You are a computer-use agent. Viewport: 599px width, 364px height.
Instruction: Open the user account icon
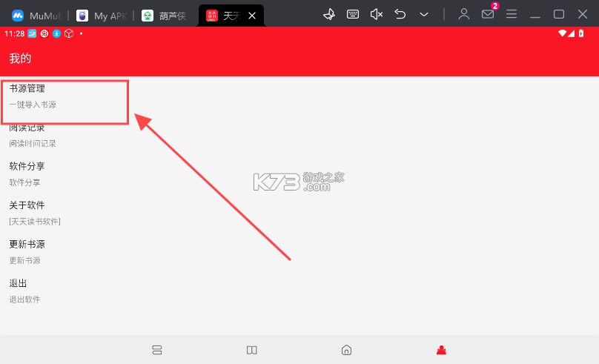click(x=464, y=15)
